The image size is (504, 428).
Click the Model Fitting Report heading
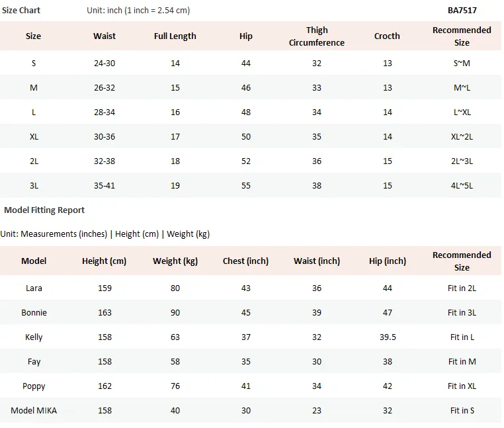pos(44,210)
